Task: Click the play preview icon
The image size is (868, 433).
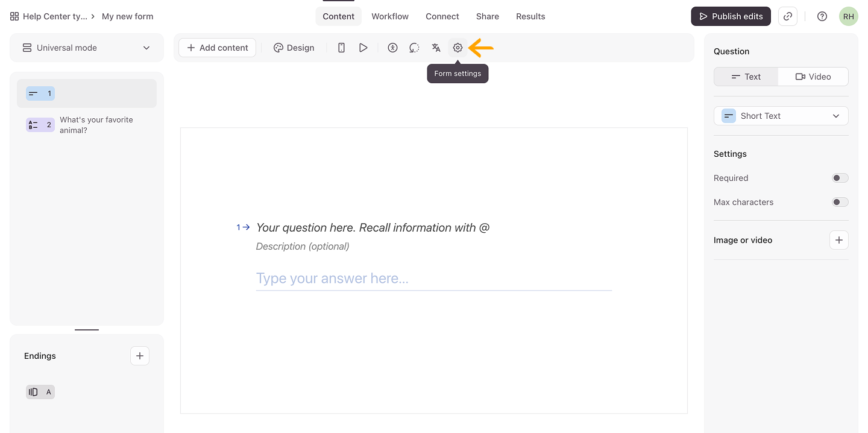Action: 363,48
